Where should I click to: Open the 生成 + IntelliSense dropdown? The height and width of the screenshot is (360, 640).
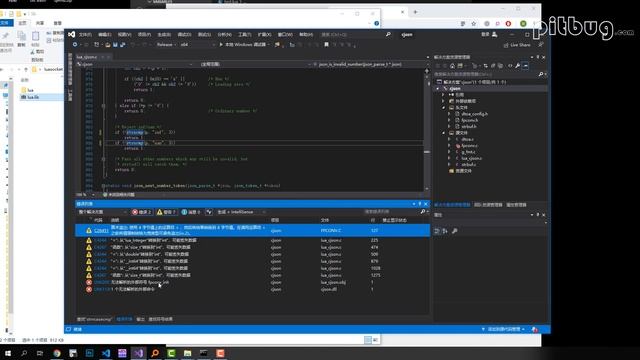click(241, 212)
